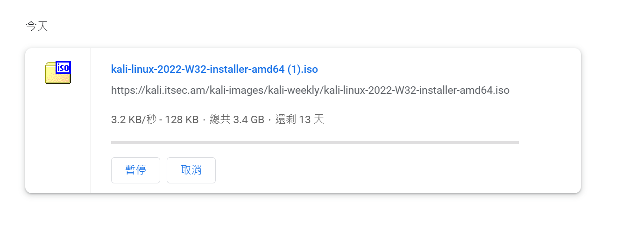Click the blank area below the ISO icon

click(x=58, y=140)
